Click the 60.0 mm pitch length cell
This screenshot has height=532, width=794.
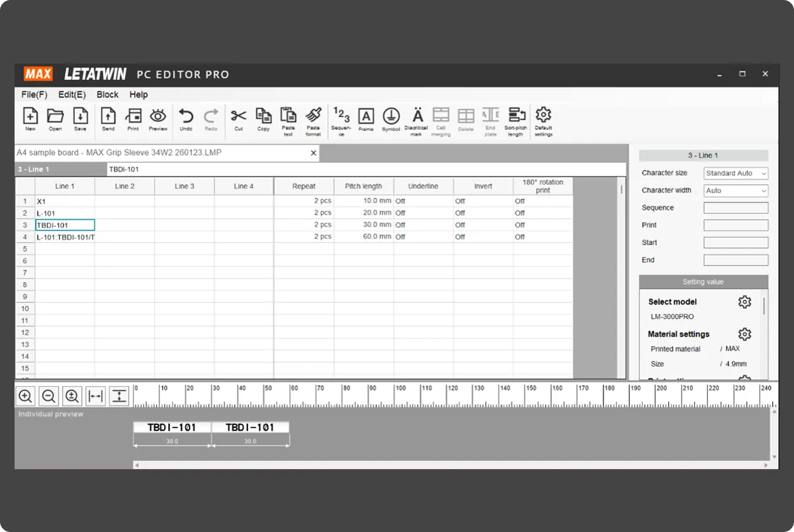363,237
